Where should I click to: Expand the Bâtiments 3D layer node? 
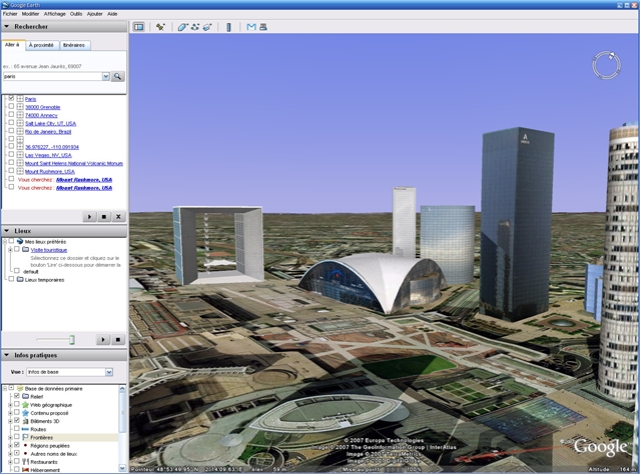pos(10,421)
